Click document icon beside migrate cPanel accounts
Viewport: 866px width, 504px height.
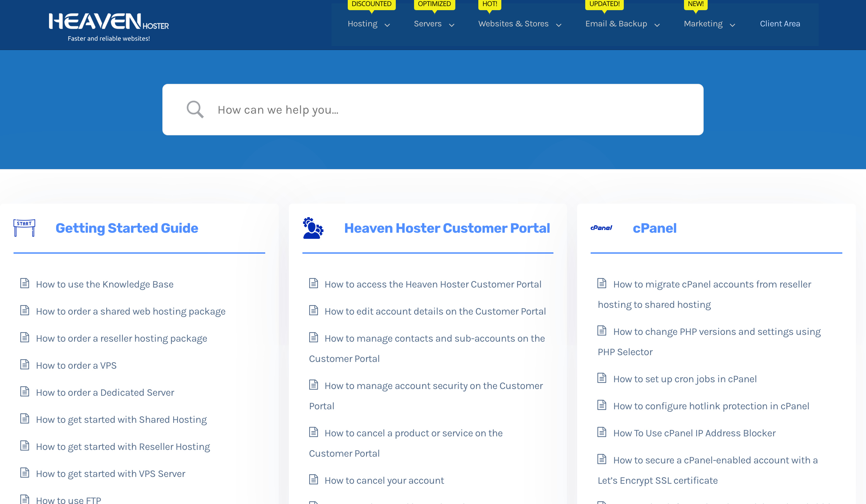pos(602,283)
